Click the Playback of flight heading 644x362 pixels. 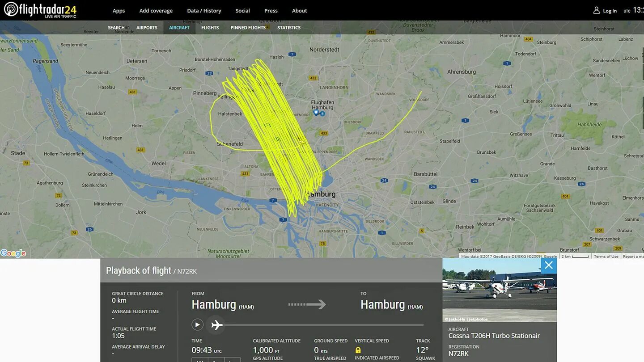tap(139, 271)
